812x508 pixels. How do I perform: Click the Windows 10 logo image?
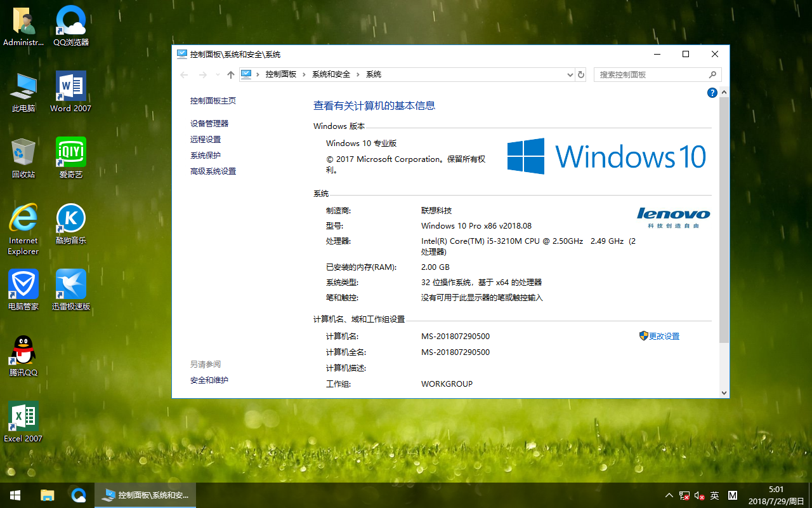click(606, 156)
